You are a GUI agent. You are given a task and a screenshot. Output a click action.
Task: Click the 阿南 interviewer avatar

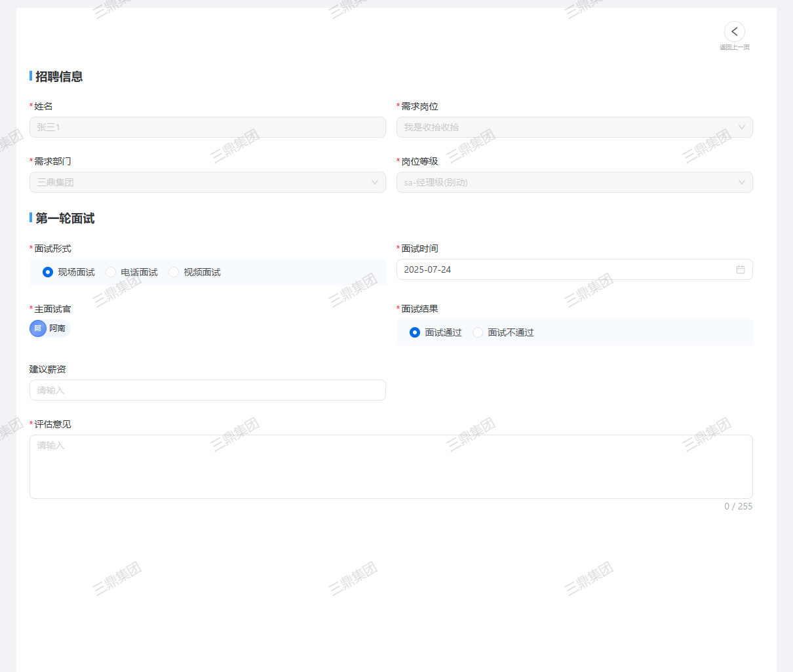(x=38, y=328)
